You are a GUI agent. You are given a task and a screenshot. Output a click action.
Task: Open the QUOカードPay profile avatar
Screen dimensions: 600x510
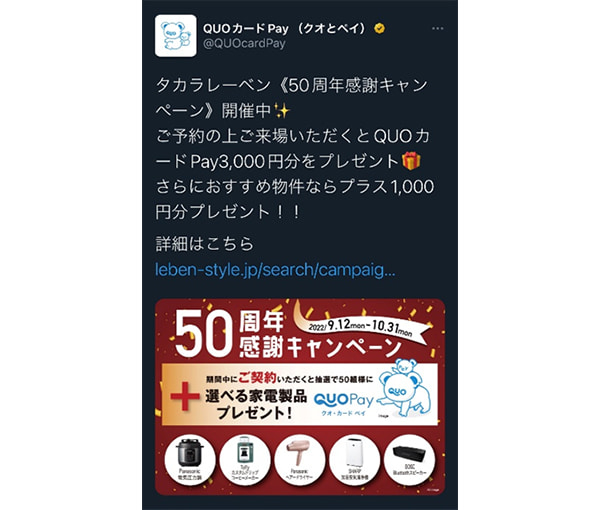(x=176, y=36)
